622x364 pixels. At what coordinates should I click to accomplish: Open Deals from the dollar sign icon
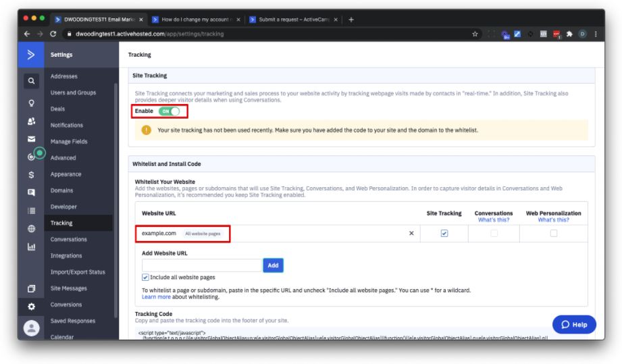pos(31,175)
